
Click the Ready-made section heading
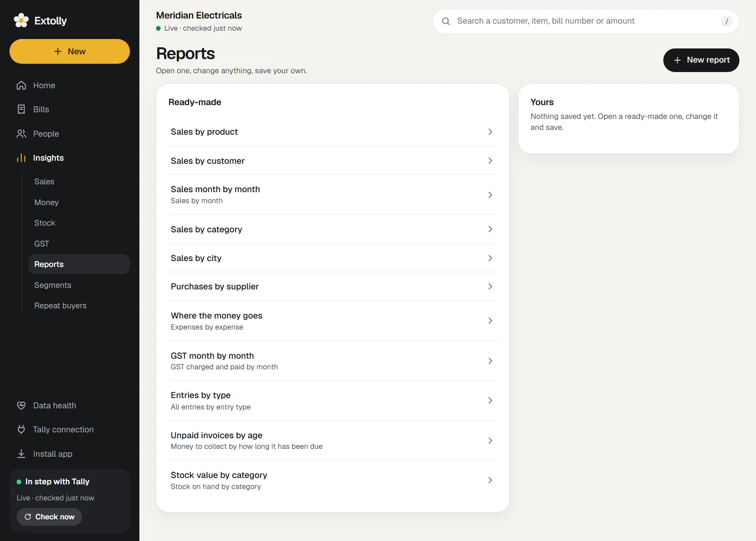[195, 102]
